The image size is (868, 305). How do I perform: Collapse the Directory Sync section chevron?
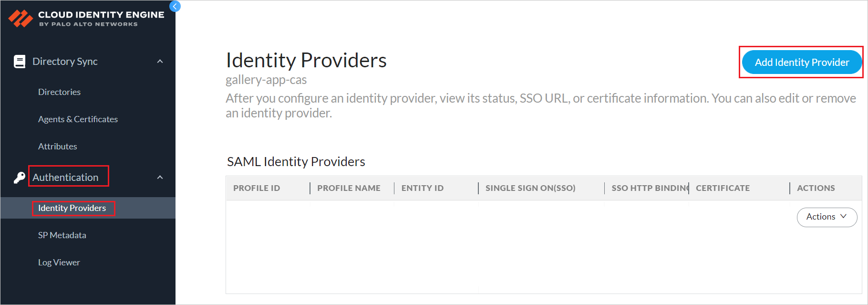(160, 62)
